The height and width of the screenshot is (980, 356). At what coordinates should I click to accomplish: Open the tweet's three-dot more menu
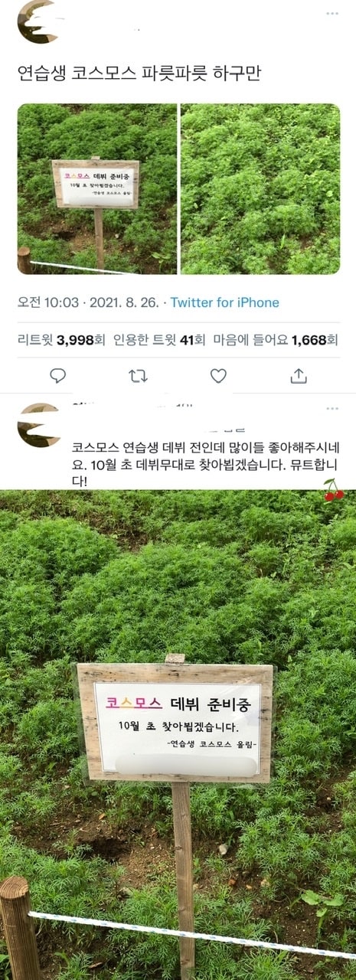tap(332, 14)
